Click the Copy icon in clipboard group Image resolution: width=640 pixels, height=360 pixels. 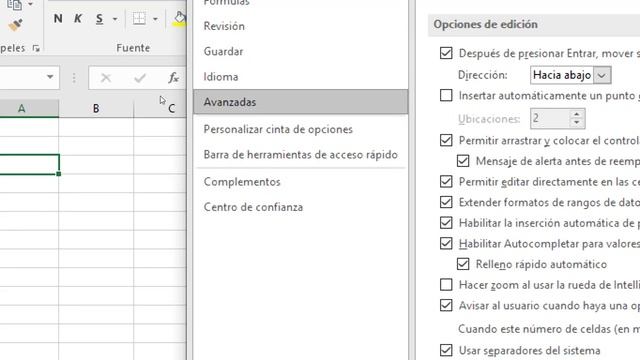[x=15, y=5]
